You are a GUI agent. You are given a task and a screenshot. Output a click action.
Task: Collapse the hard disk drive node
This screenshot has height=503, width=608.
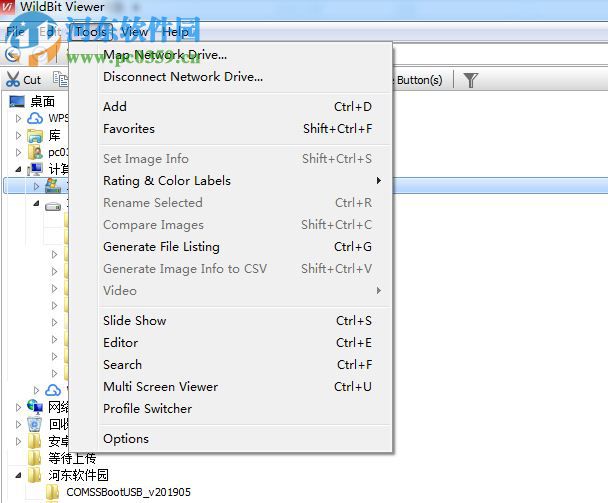[36, 203]
